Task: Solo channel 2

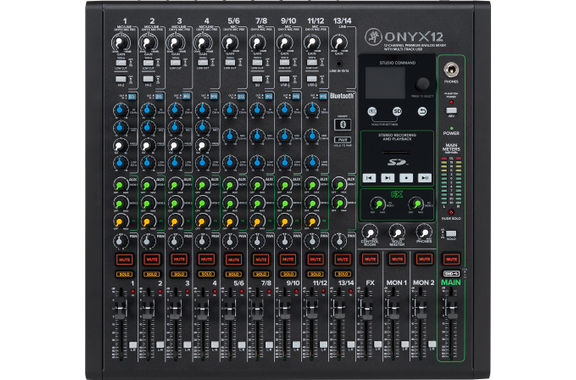Action: click(152, 274)
